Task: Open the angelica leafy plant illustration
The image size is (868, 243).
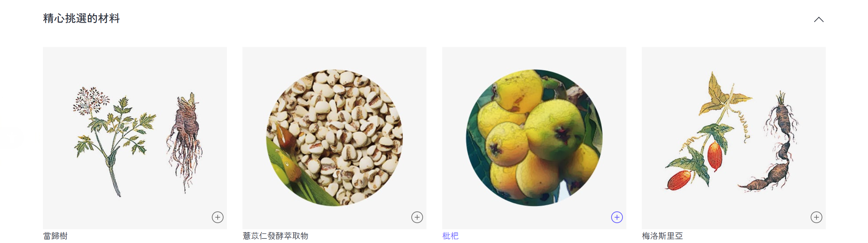Action: pos(114,141)
